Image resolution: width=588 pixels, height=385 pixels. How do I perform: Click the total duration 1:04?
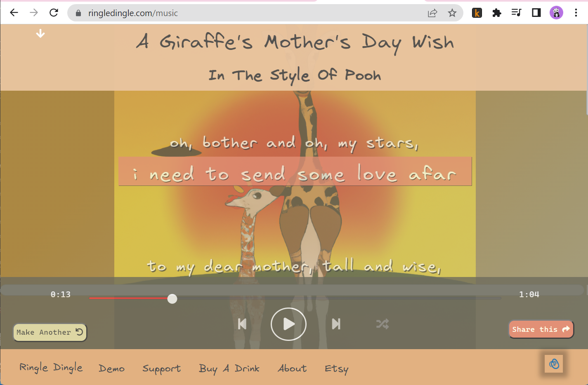click(x=529, y=294)
